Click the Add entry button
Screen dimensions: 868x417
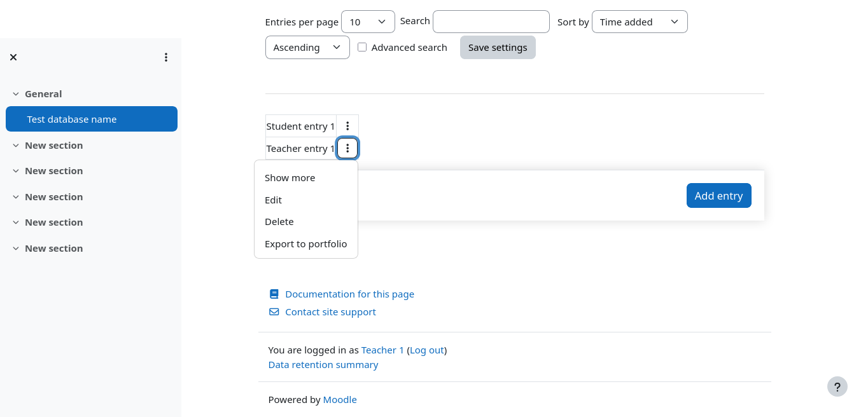click(718, 196)
